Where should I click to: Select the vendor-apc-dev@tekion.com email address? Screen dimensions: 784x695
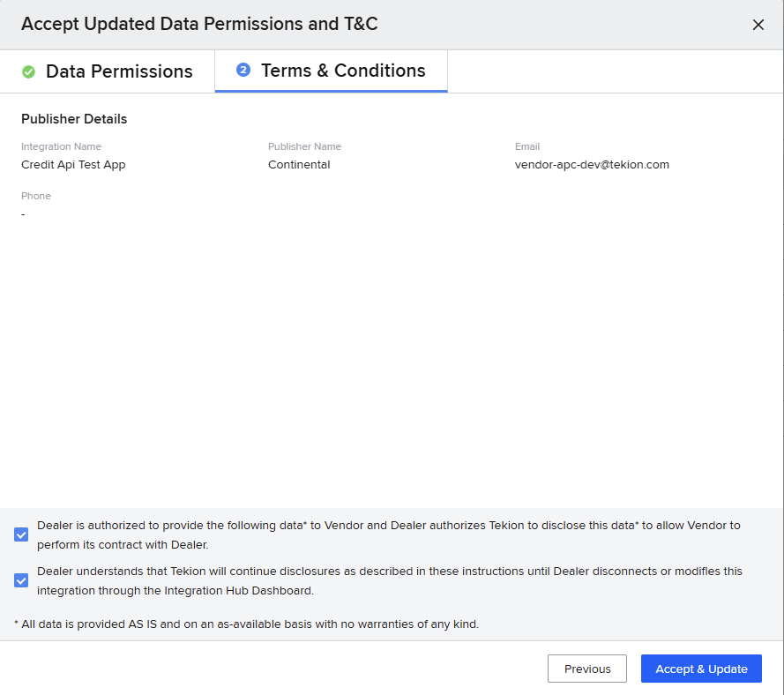(592, 164)
